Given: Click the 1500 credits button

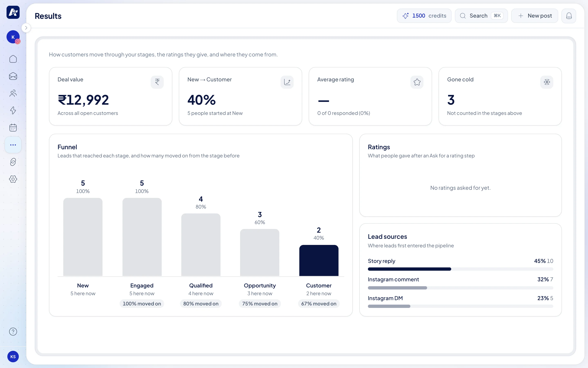Looking at the screenshot, I should click(424, 16).
